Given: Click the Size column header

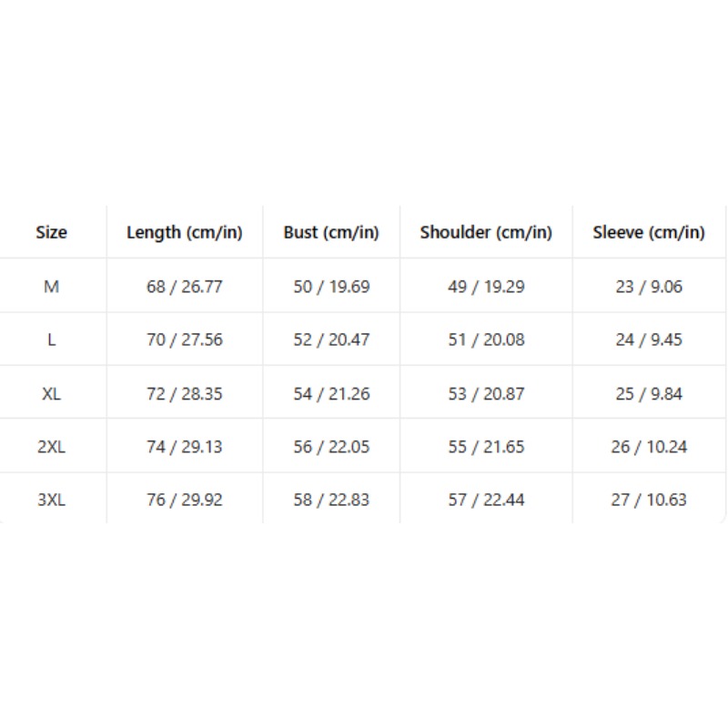Looking at the screenshot, I should (x=52, y=232).
